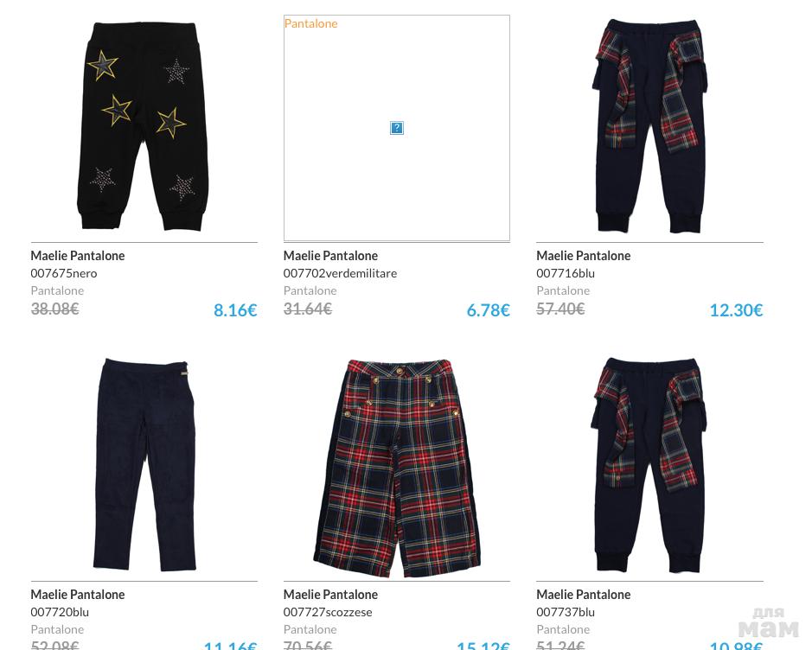Open Maelie Pantalone 007675nero title
The width and height of the screenshot is (812, 650).
[78, 256]
